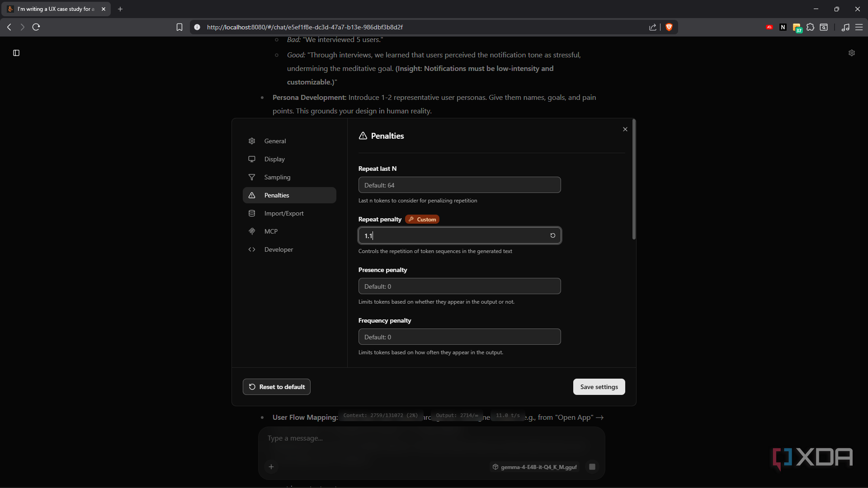Click the Frequency penalty input
Viewport: 868px width, 488px height.
pos(459,337)
